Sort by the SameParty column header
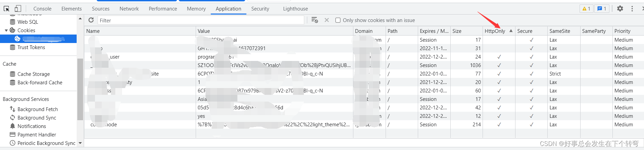 tap(597, 31)
